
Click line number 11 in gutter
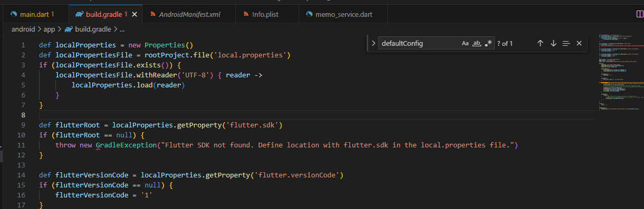pyautogui.click(x=22, y=145)
